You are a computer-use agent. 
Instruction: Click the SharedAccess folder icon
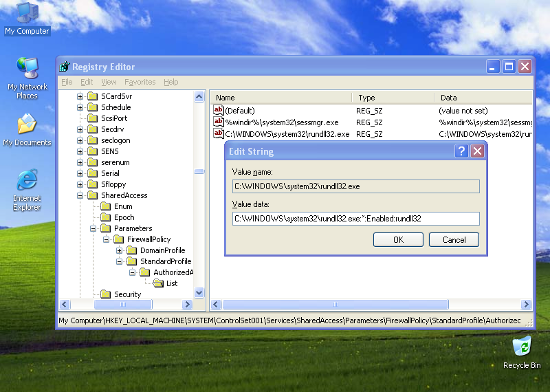[93, 195]
